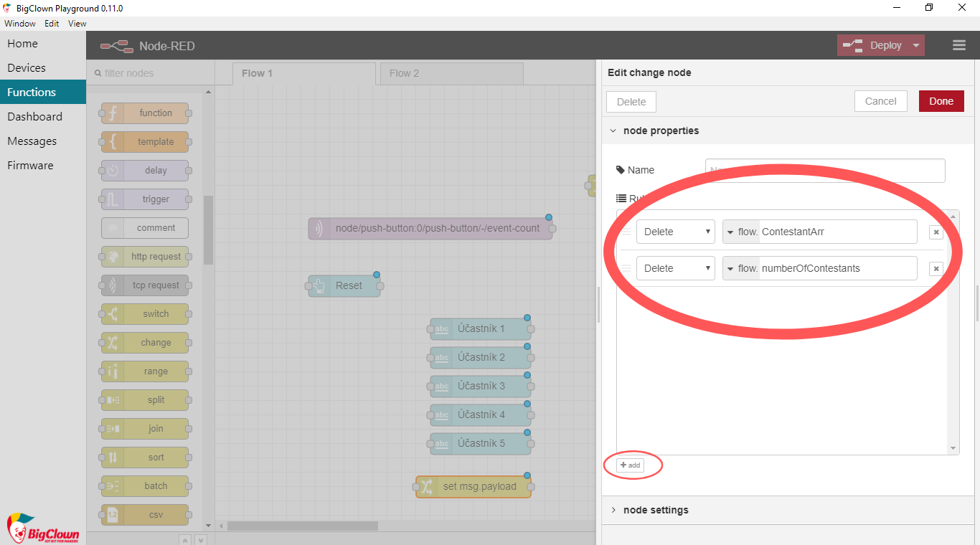Select the push-button event-count MQTT node
The height and width of the screenshot is (545, 980).
[430, 229]
